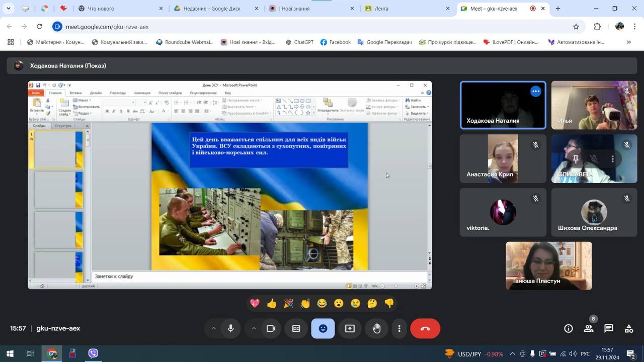Open the chat with everyone panel
This screenshot has width=644, height=362.
[609, 328]
